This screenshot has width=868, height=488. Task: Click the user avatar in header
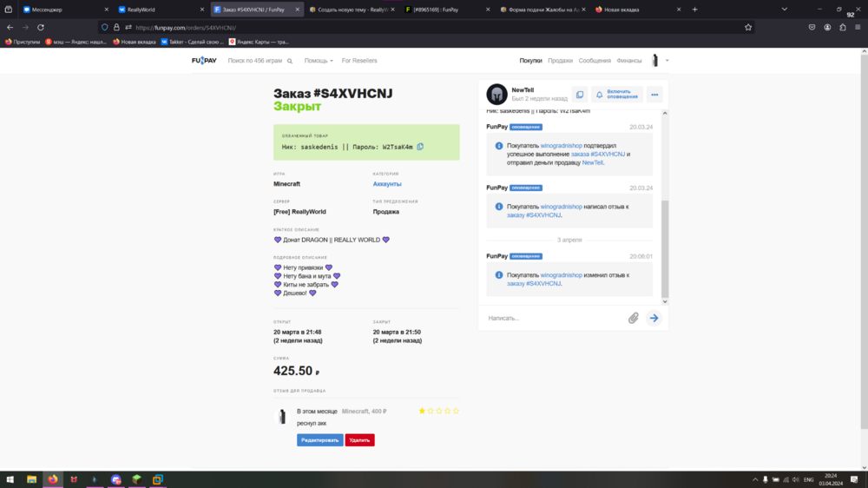(654, 61)
